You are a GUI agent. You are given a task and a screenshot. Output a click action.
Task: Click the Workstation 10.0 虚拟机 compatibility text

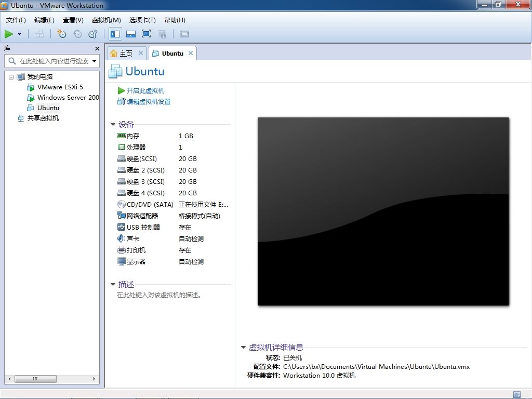click(x=320, y=375)
